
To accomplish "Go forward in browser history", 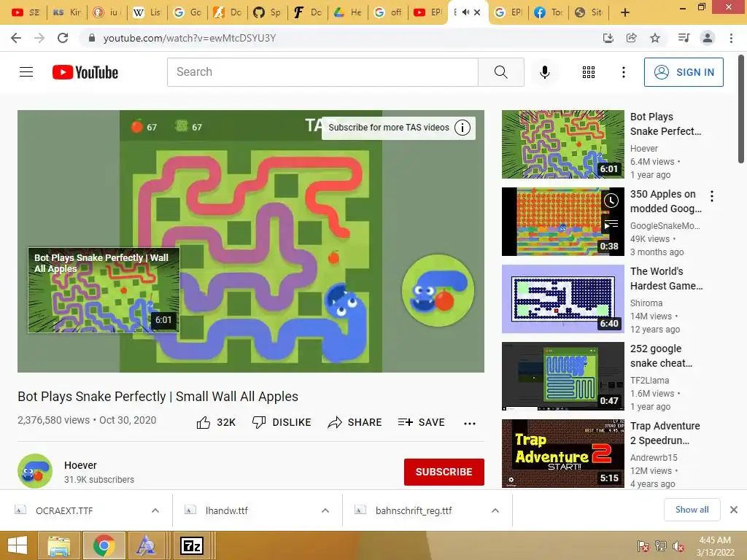I will point(39,38).
